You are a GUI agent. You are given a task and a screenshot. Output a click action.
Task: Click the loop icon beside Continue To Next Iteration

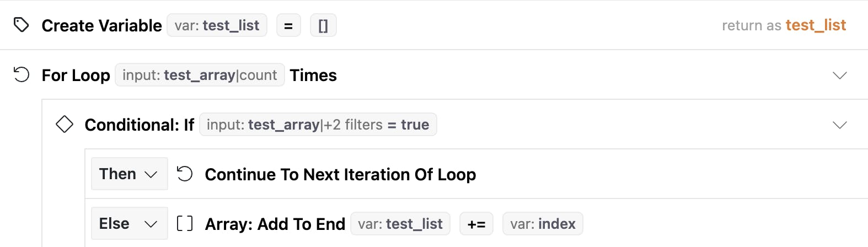[185, 174]
